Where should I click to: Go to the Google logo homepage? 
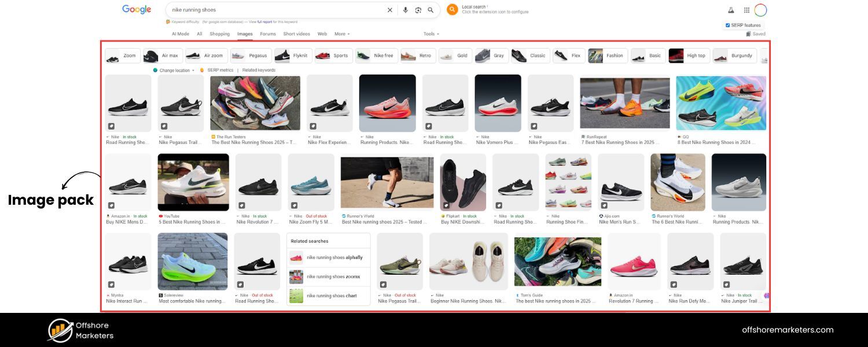click(x=137, y=9)
